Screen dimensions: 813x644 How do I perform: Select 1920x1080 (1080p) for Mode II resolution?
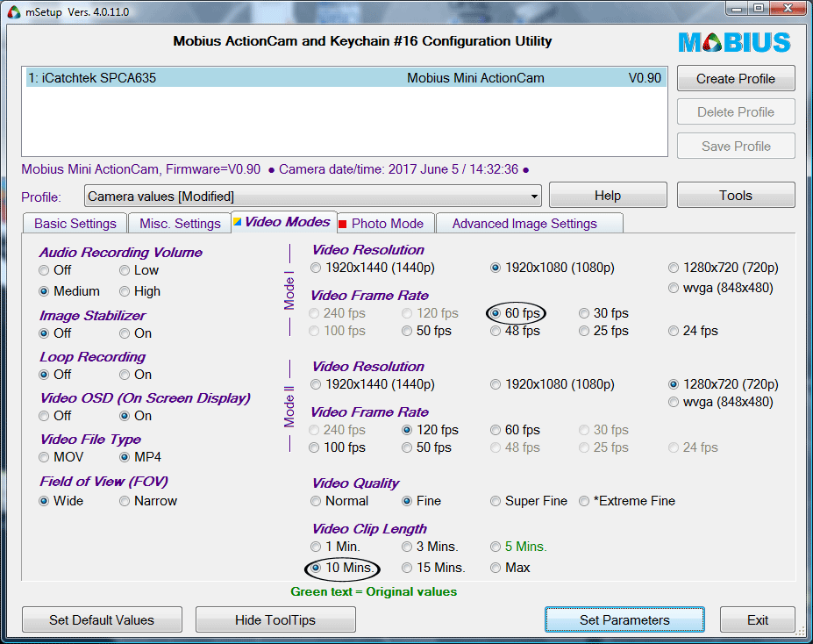[553, 384]
